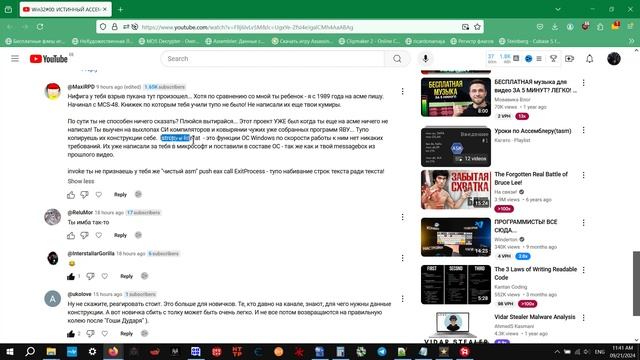Open menu for 'БЕСПЛАТНАЯ музыка' video
The width and height of the screenshot is (640, 360).
584,83
